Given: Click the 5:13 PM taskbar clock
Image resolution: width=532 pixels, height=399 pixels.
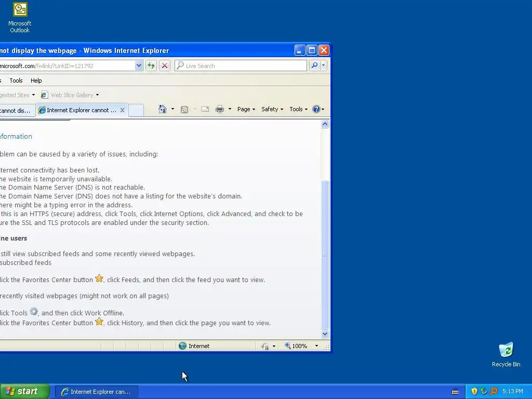Looking at the screenshot, I should tap(513, 391).
